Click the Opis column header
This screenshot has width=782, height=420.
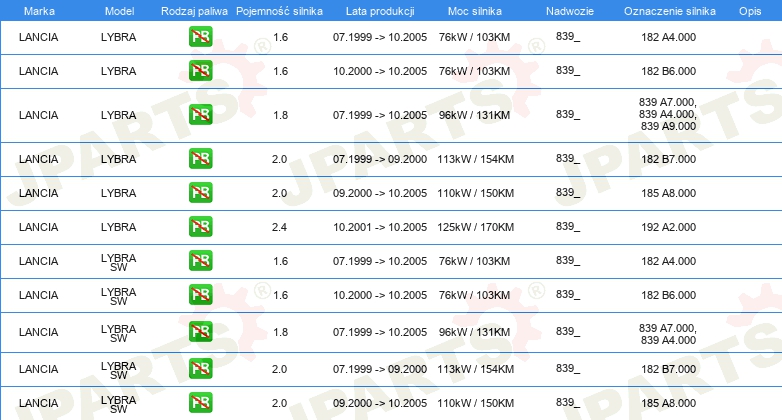pos(750,11)
